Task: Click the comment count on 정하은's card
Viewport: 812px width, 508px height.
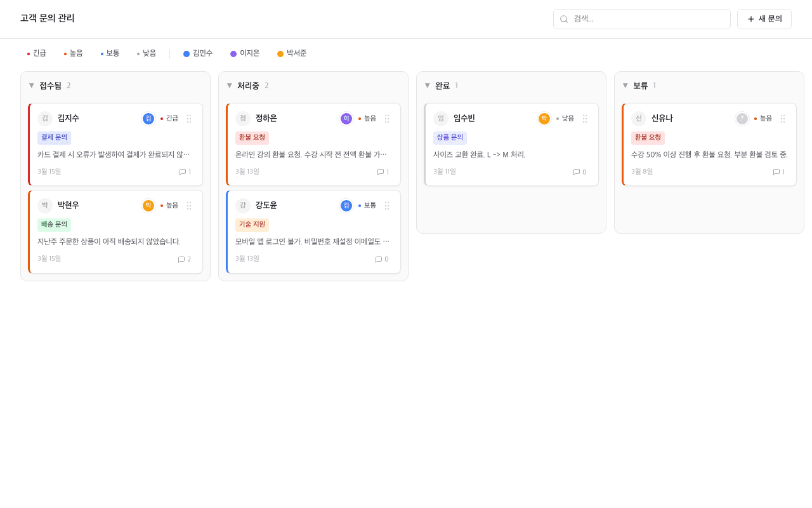Action: tap(382, 171)
